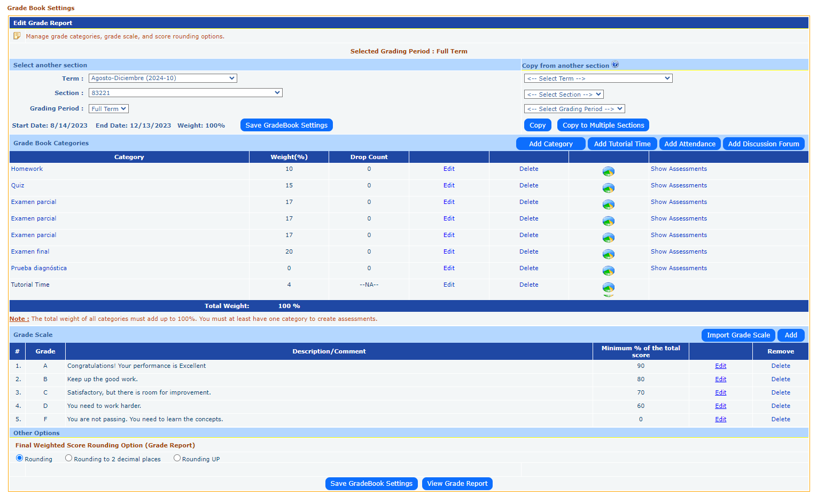Open the Grading Period Full Term dropdown

[108, 109]
